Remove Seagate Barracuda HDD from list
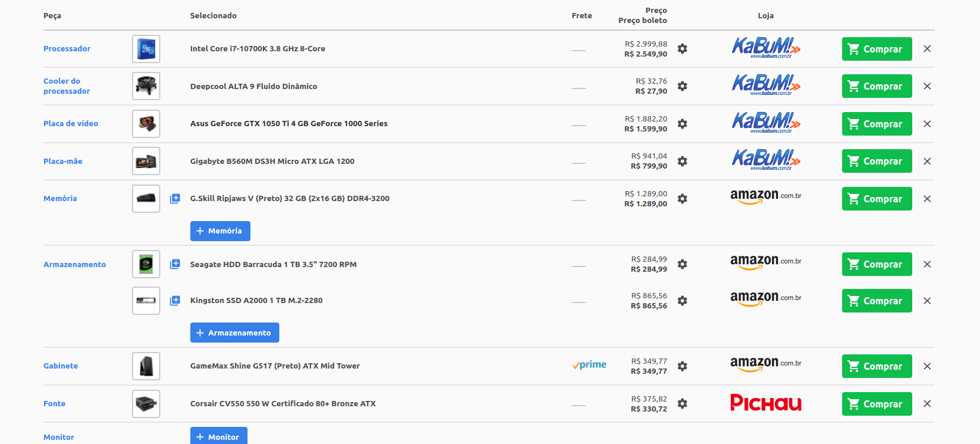 927,264
